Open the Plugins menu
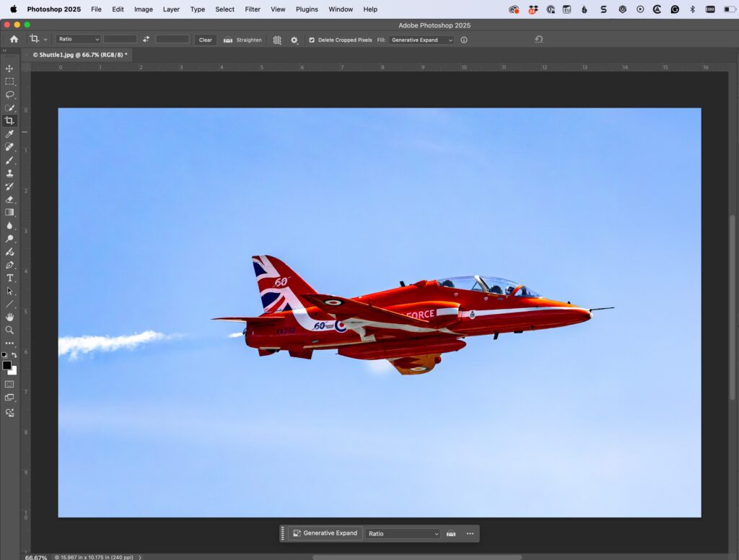Viewport: 739px width, 560px height. pyautogui.click(x=307, y=9)
